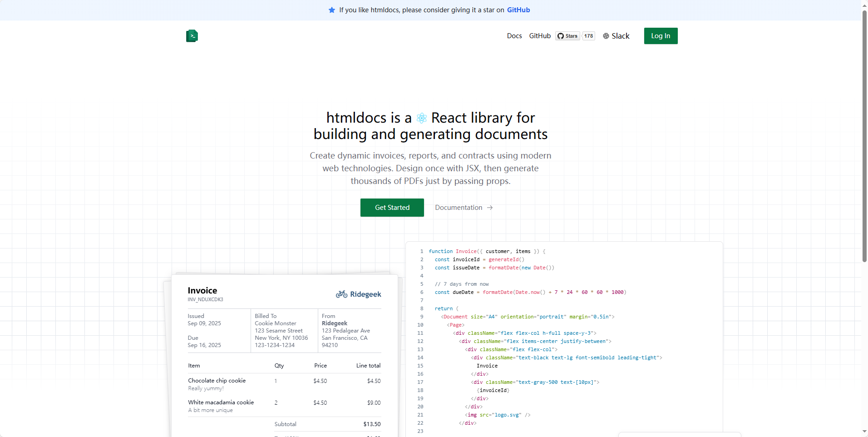Select GitHub in the navigation bar
The image size is (868, 437).
(x=539, y=36)
